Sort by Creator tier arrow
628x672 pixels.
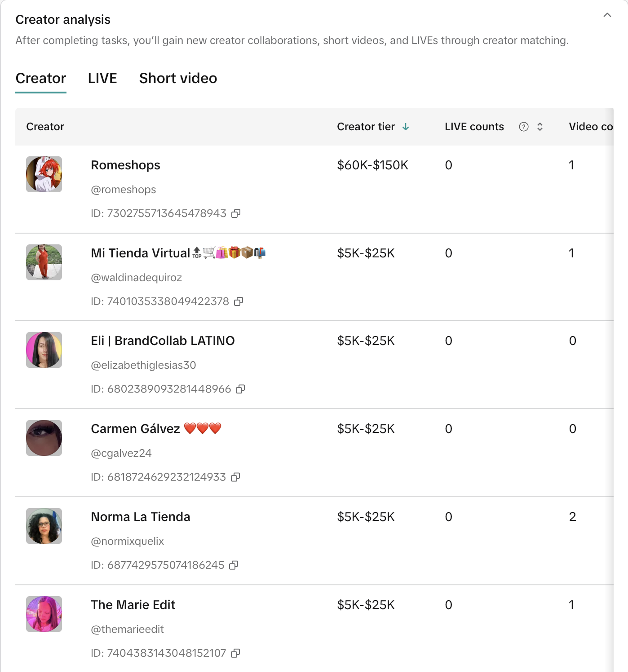406,127
